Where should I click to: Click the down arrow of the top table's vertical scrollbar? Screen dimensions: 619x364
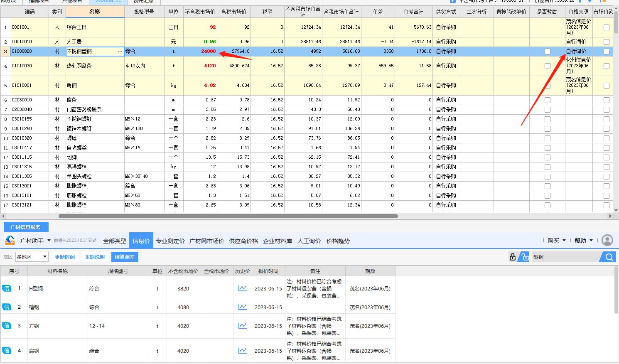(x=616, y=210)
